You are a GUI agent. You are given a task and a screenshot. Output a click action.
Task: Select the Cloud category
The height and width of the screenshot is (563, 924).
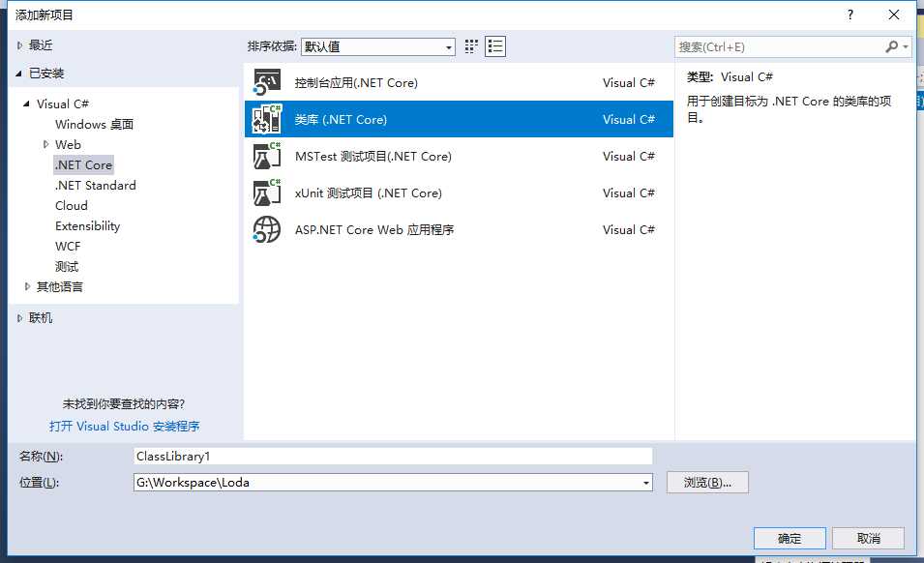(72, 205)
